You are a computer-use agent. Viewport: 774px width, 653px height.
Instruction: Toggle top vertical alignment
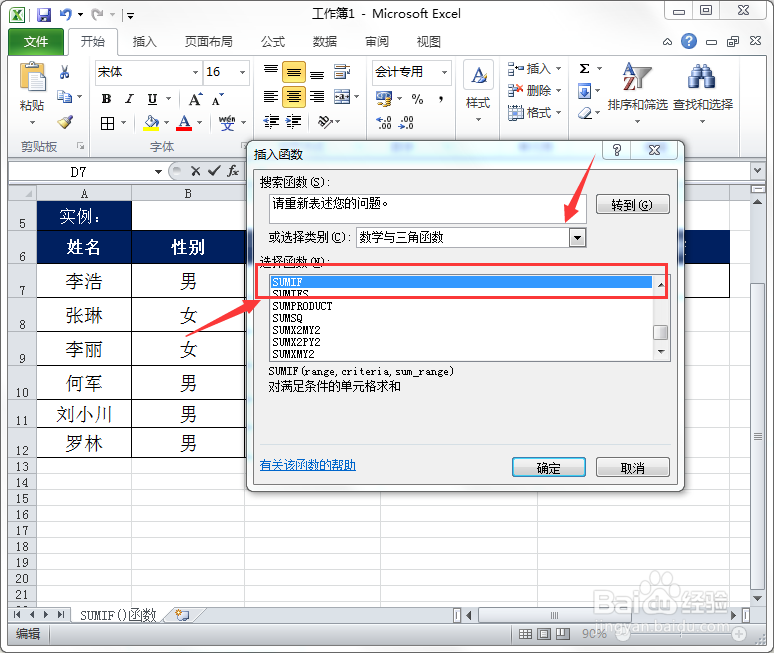click(271, 72)
